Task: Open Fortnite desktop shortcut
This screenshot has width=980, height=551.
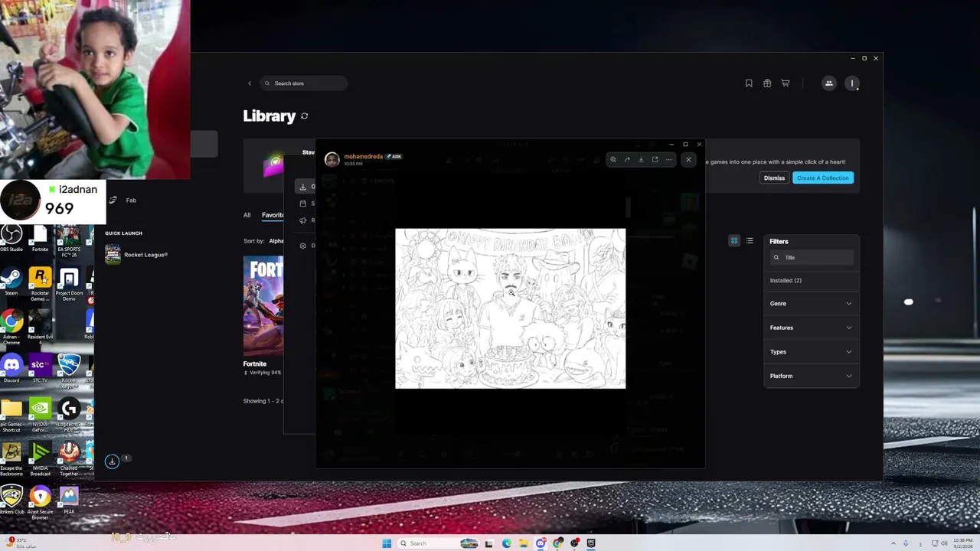Action: [40, 238]
